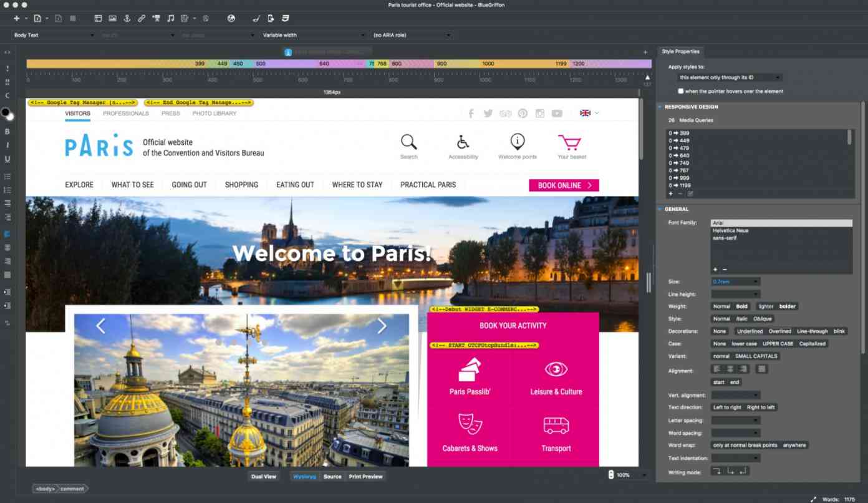868x503 pixels.
Task: Insert a table using the toolbar icon
Action: pos(98,18)
